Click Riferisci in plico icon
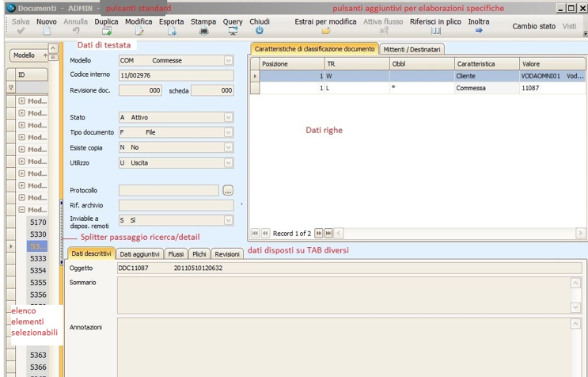Screen dimensions: 588x377 point(436,31)
